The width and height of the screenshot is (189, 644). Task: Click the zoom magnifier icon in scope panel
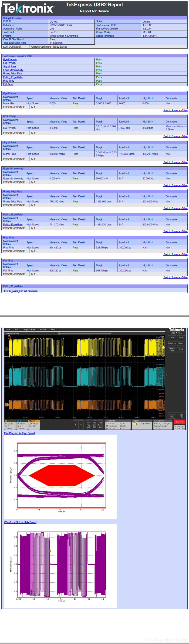172,416
